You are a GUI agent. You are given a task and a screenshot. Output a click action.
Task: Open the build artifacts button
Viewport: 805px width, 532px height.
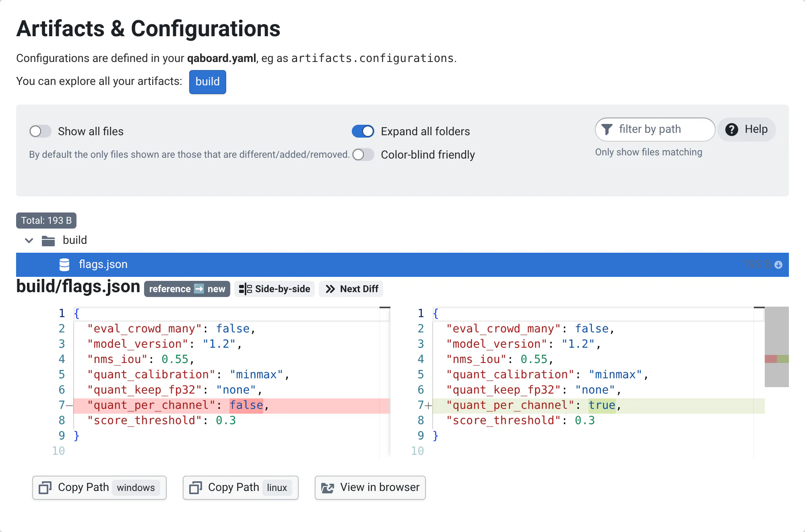[x=207, y=82]
